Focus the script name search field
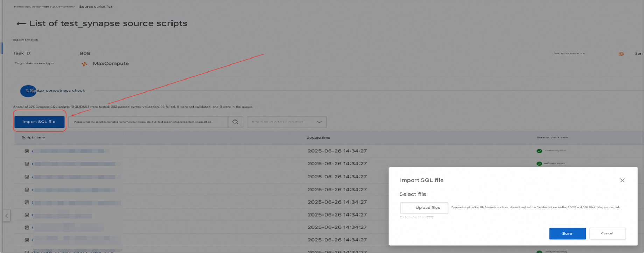Screen dimensions: 644x253 148,122
